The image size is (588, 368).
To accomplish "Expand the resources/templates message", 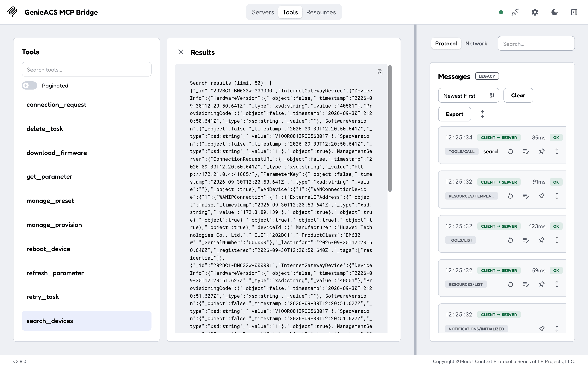I will click(x=557, y=196).
